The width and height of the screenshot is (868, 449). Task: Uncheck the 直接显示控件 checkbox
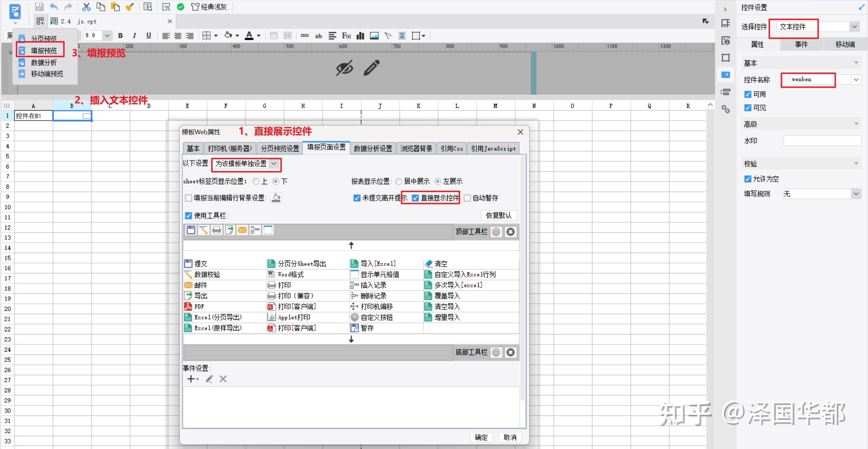[415, 198]
